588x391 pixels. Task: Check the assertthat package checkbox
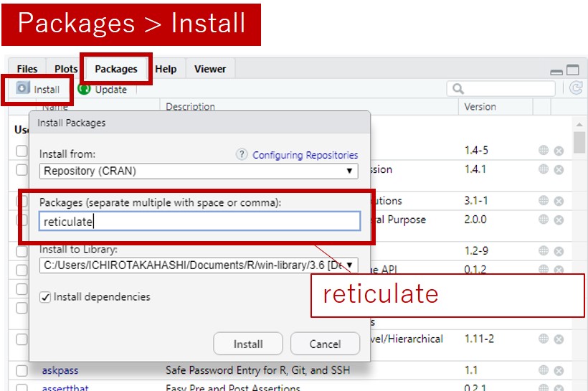pyautogui.click(x=22, y=388)
